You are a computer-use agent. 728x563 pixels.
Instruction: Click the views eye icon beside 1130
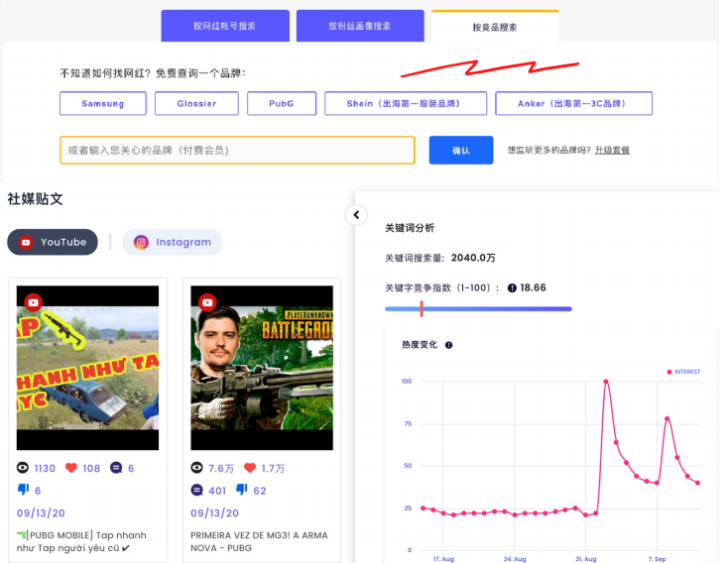click(23, 468)
